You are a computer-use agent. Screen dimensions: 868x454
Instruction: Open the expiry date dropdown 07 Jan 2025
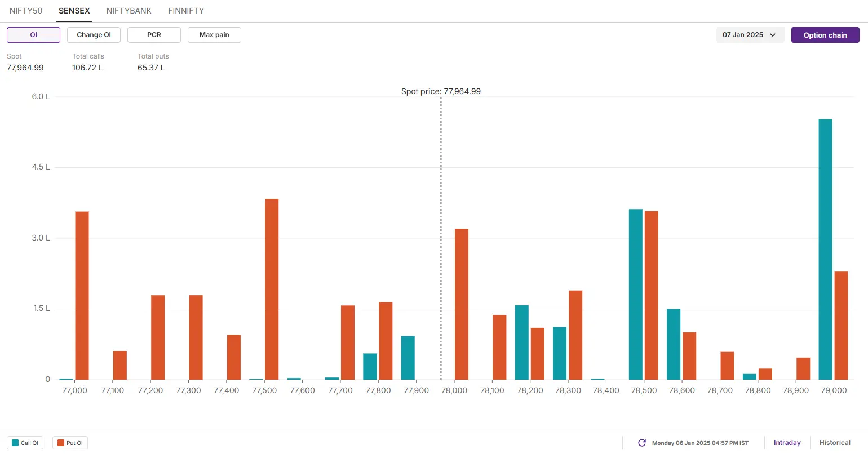(x=750, y=35)
